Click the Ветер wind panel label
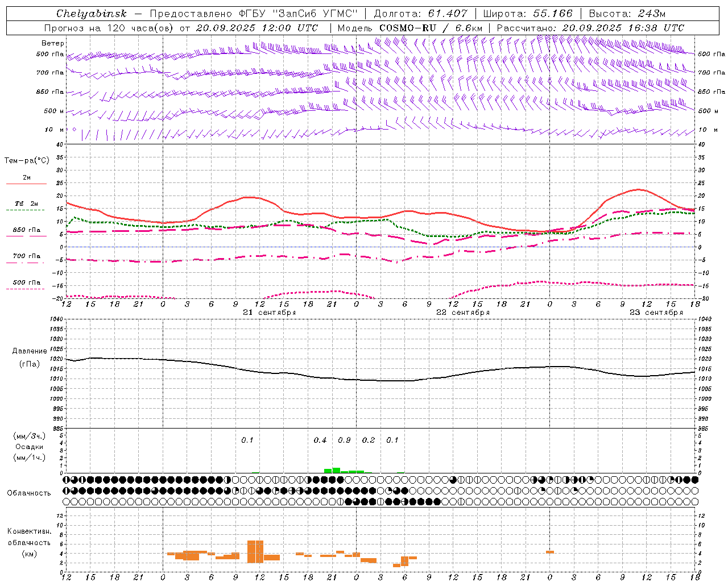The image size is (728, 582). click(x=53, y=43)
